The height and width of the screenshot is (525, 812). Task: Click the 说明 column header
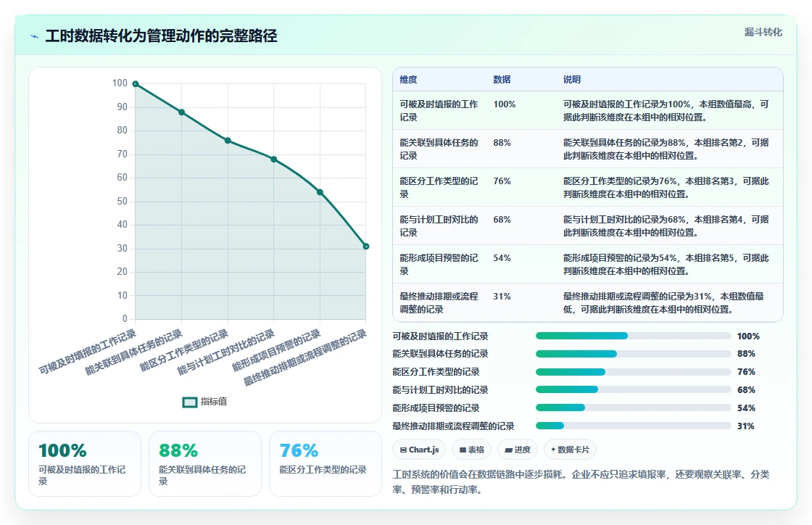click(x=572, y=80)
